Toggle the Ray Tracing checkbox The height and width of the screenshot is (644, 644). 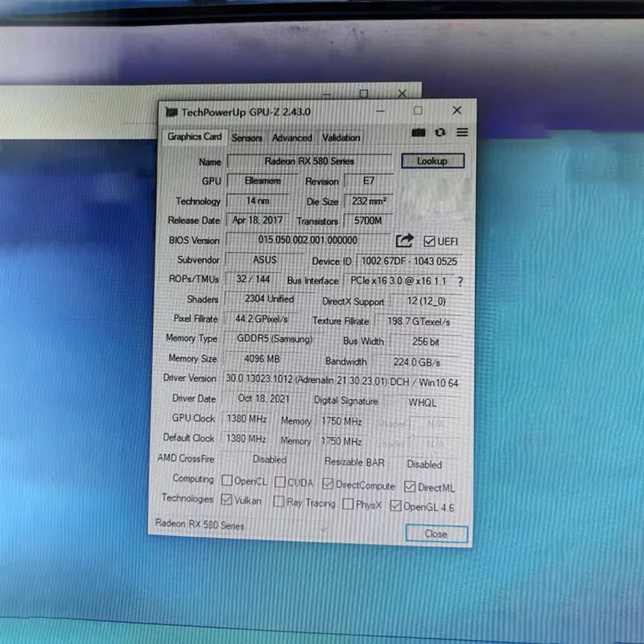[x=279, y=501]
